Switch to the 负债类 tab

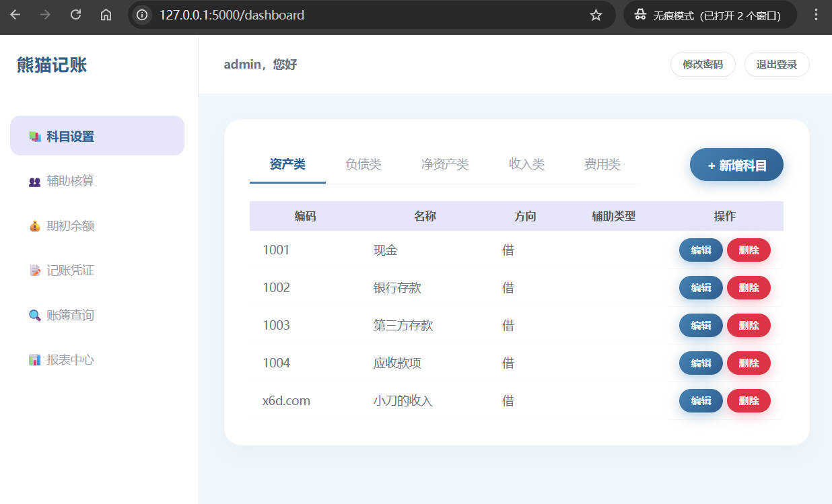[363, 164]
